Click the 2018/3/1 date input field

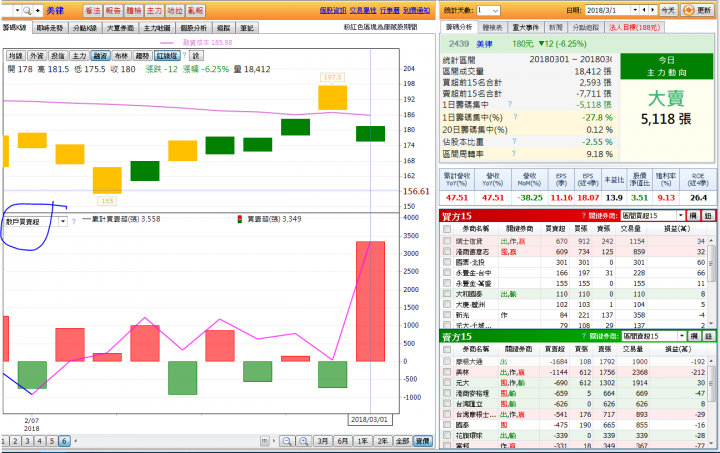[608, 10]
